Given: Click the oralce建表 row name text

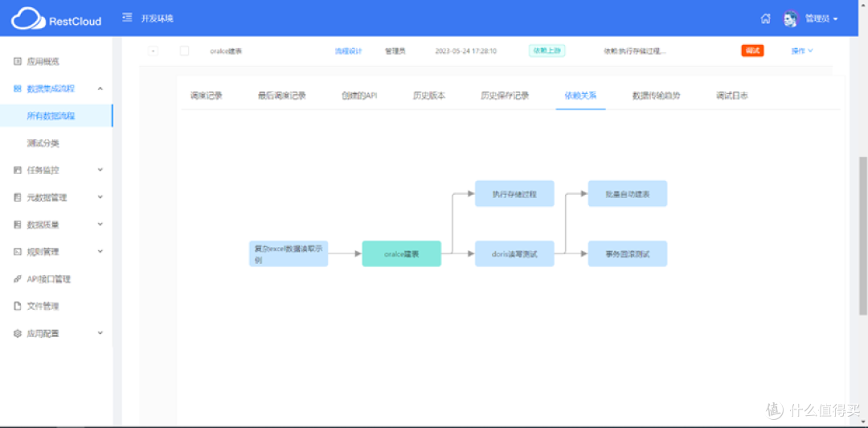Looking at the screenshot, I should pyautogui.click(x=226, y=51).
